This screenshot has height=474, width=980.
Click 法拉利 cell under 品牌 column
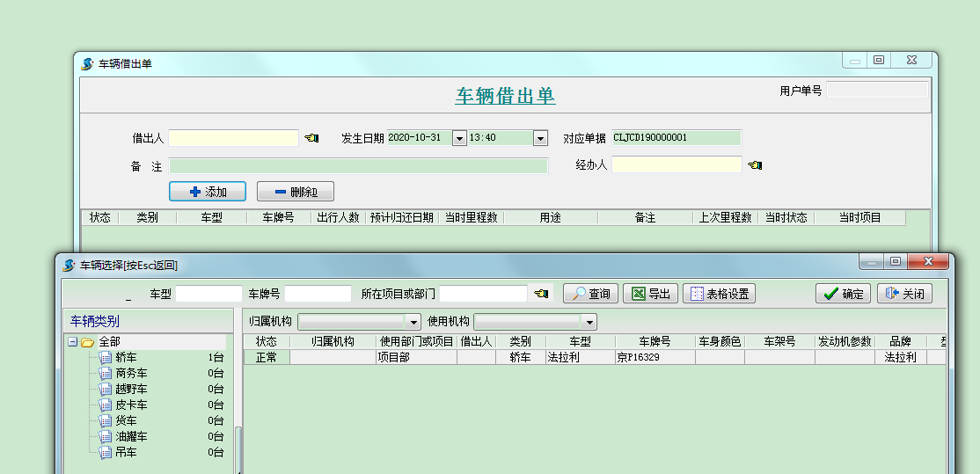coord(901,357)
